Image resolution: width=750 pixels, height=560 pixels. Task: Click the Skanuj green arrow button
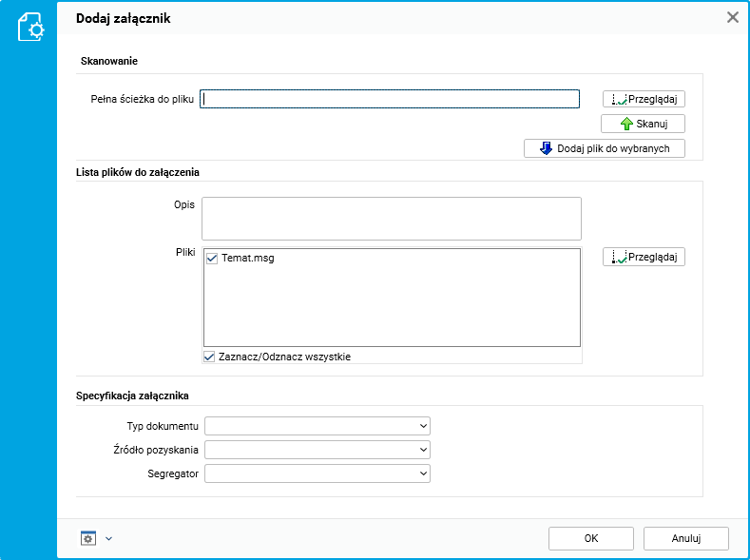coord(643,124)
